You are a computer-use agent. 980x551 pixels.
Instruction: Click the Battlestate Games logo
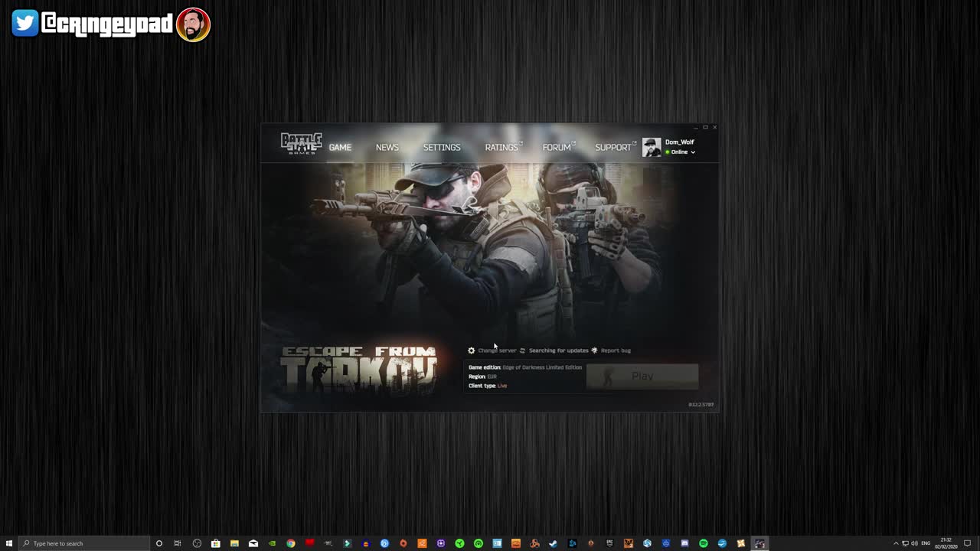coord(301,144)
